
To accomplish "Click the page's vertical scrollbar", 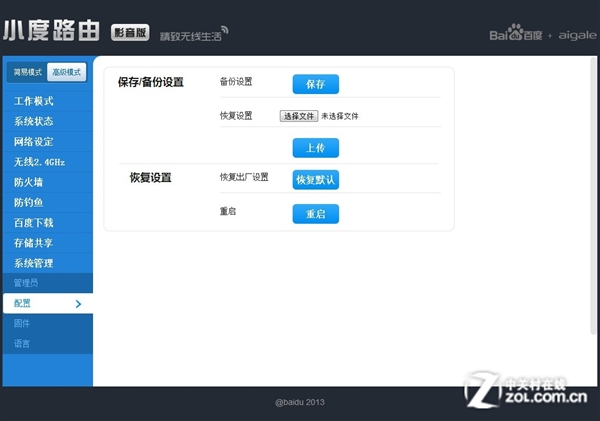I will 593,195.
